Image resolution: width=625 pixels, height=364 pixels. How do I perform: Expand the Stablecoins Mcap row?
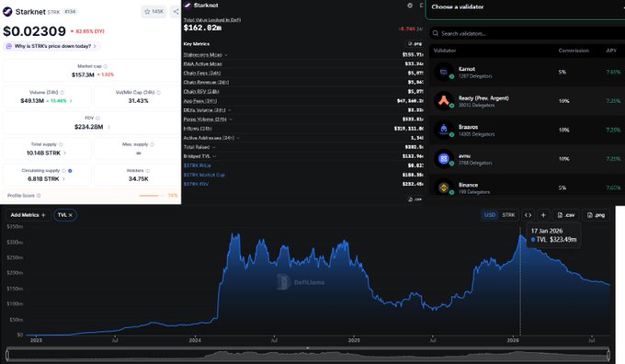[x=226, y=55]
